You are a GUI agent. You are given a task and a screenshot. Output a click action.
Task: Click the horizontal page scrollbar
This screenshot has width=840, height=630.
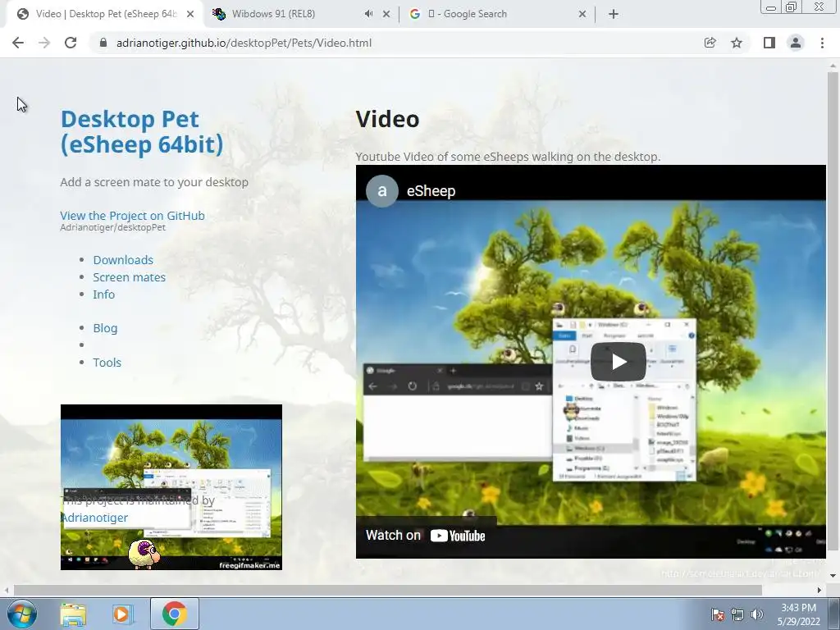pos(387,590)
